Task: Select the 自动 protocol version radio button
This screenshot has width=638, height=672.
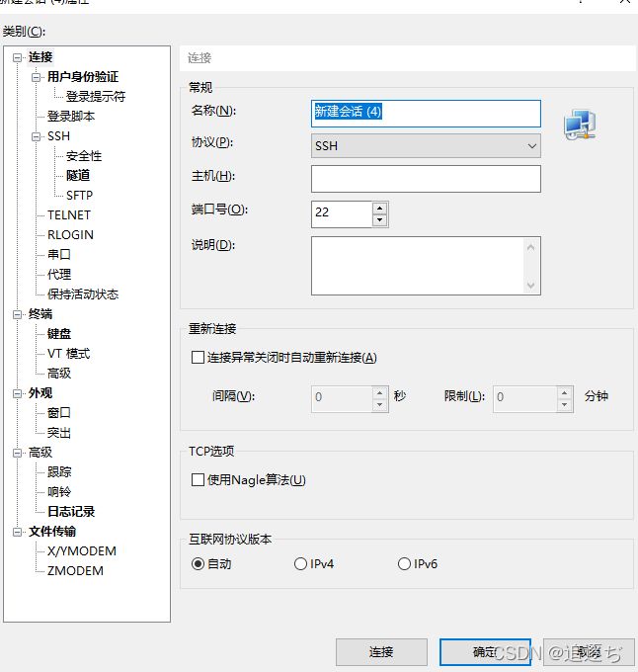Action: click(x=198, y=563)
